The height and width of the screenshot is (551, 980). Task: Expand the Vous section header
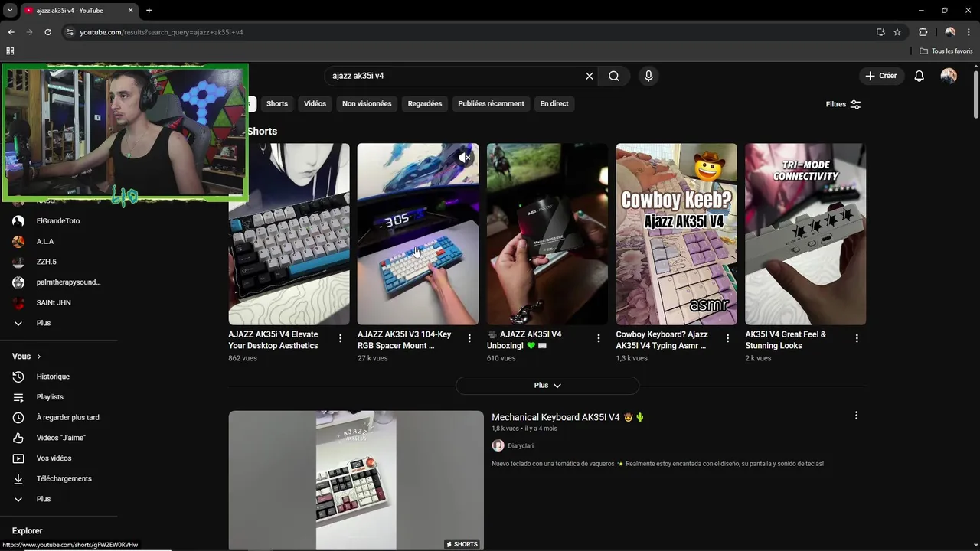point(27,357)
